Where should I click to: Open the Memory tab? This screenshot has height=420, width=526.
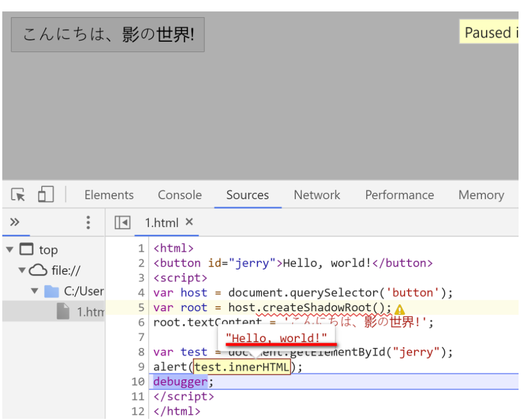(x=481, y=195)
